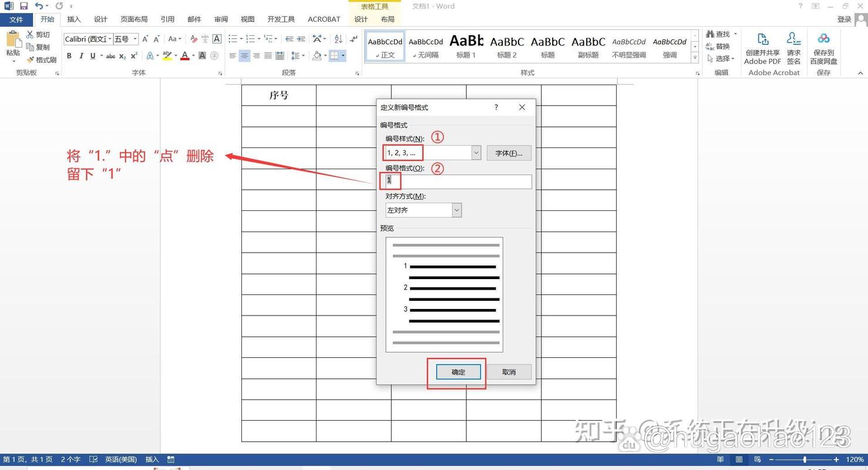Click 登录 sign-in link
This screenshot has width=868, height=470.
click(844, 19)
